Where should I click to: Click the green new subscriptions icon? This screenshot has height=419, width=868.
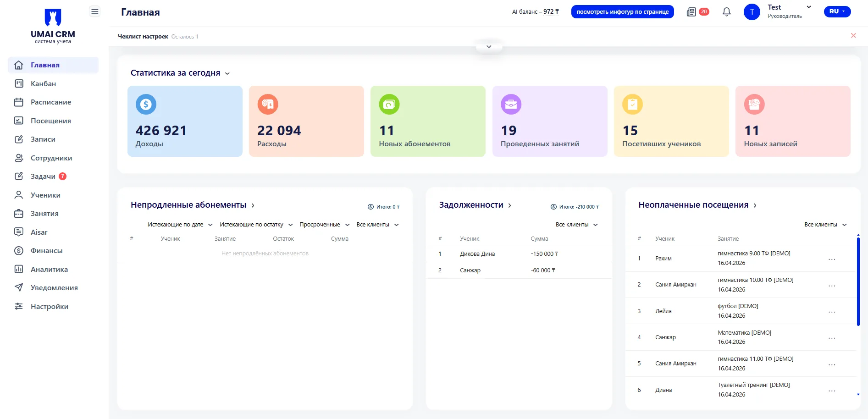(389, 105)
